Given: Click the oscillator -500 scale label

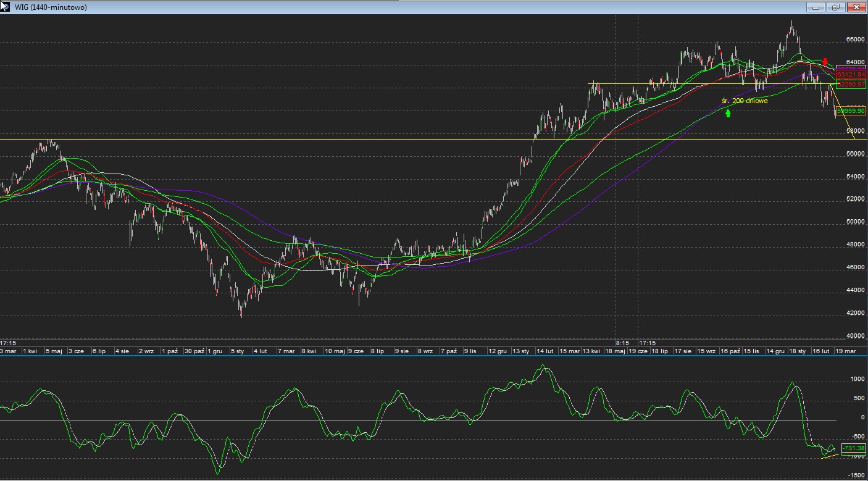Looking at the screenshot, I should tap(858, 437).
